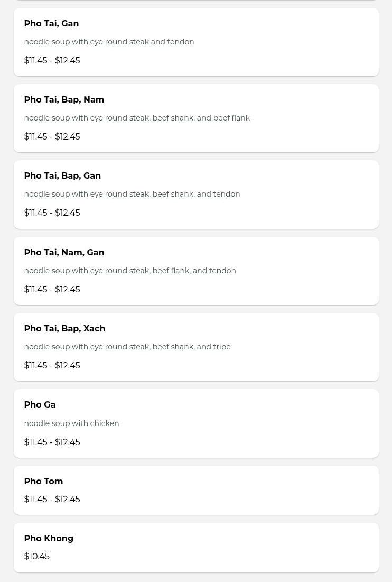The width and height of the screenshot is (392, 582).
Task: Click the price range under Pho Tai, Gan
Action: point(52,60)
